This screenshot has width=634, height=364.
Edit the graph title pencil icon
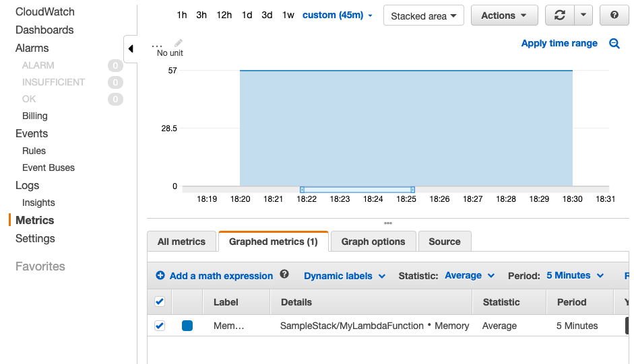coord(179,43)
